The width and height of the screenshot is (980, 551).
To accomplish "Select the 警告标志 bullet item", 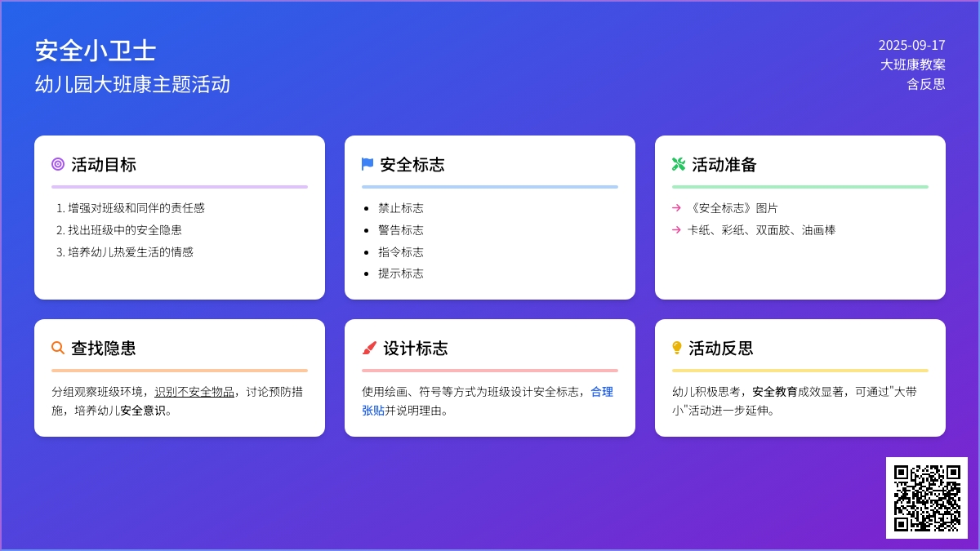I will [x=401, y=230].
